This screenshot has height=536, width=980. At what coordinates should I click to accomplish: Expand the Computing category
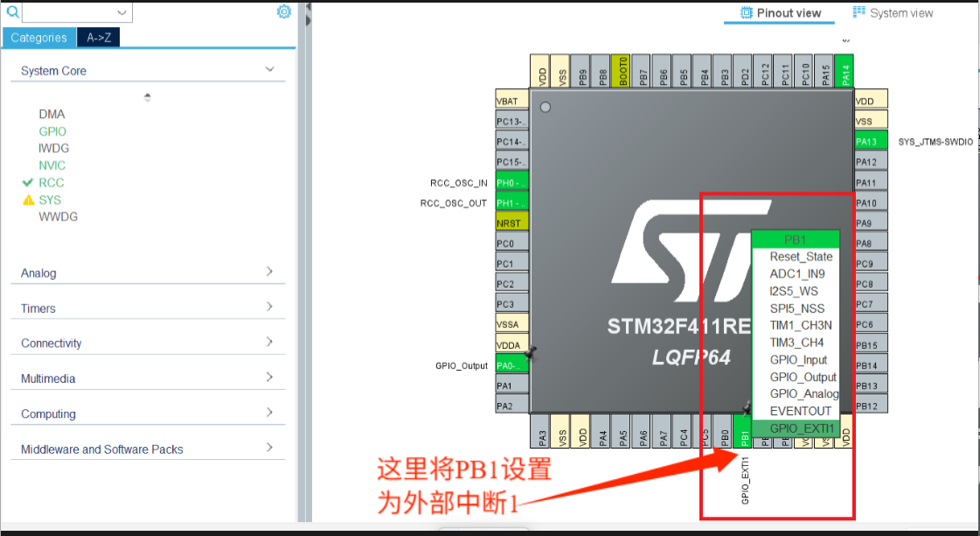click(148, 414)
